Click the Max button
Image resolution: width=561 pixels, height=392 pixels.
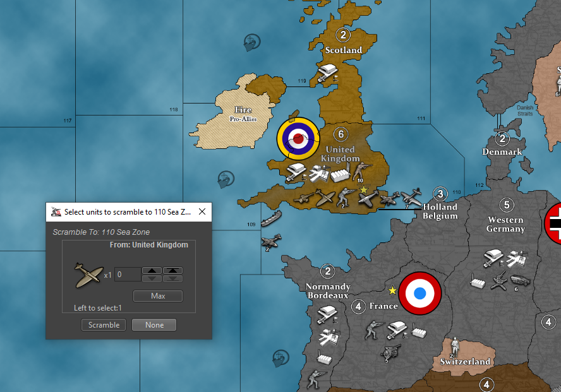click(x=158, y=296)
